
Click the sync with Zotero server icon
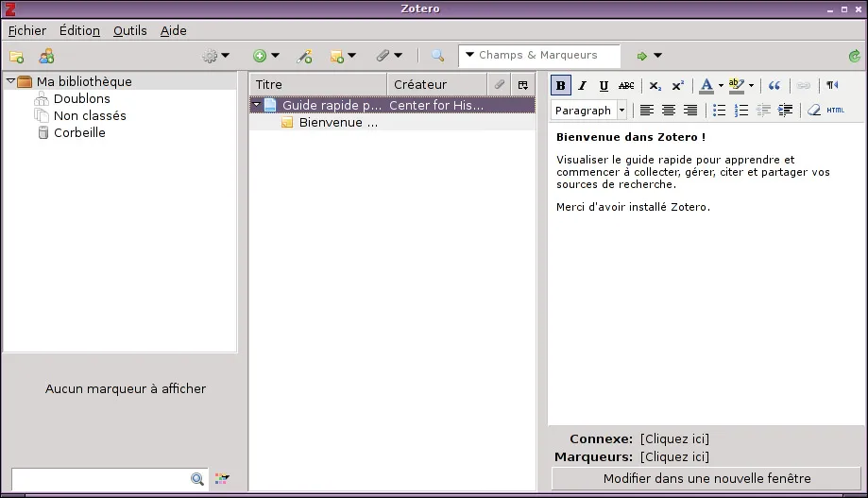pyautogui.click(x=854, y=57)
